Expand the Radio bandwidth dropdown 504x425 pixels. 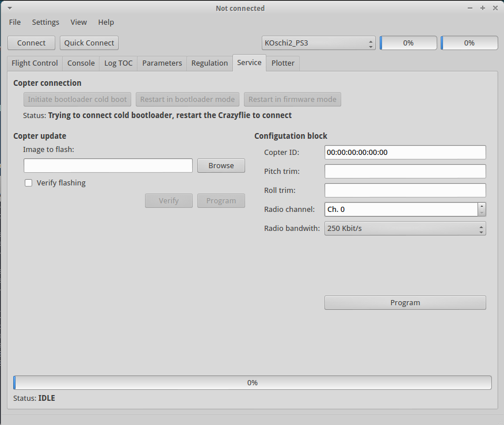(x=405, y=229)
